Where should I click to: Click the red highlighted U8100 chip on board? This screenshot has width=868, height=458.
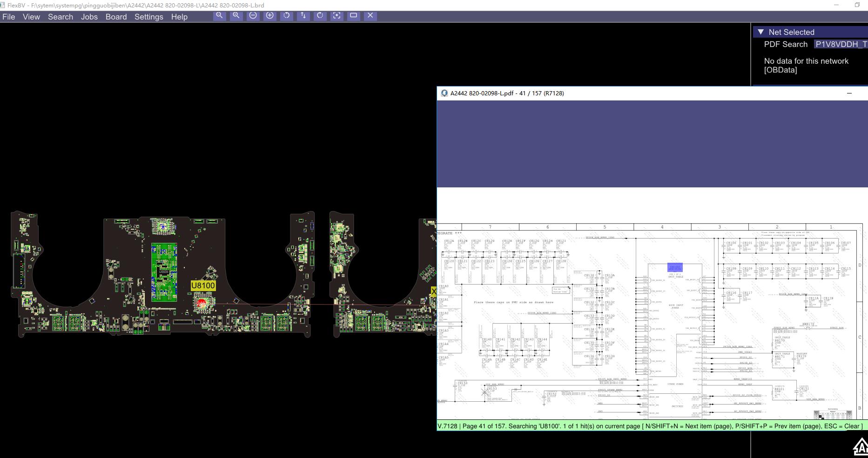(x=202, y=303)
